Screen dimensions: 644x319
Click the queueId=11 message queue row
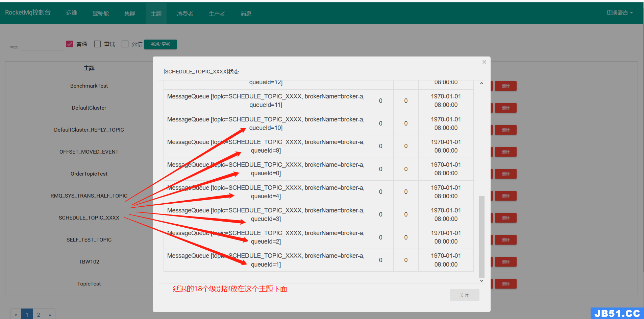318,101
